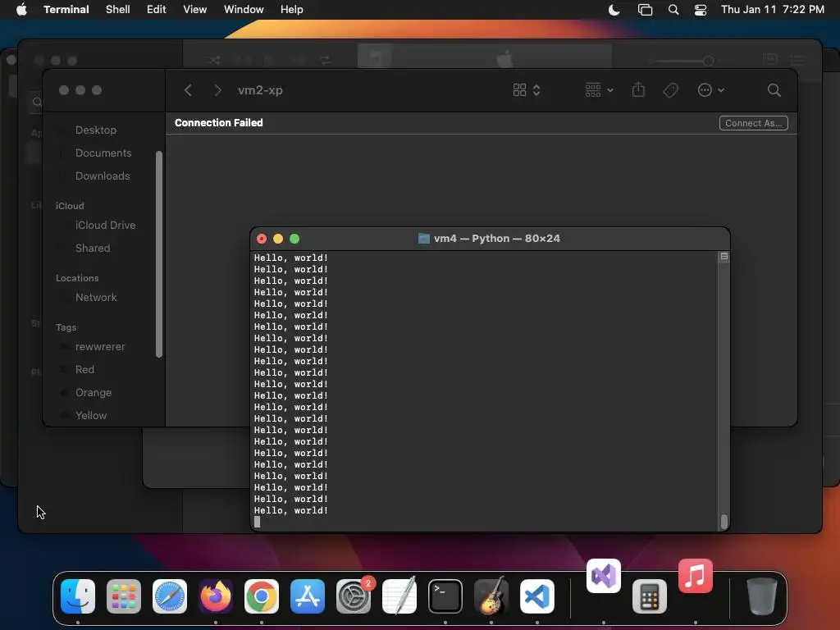The image size is (840, 630).
Task: Open the lyrics panel in Music window
Action: click(x=769, y=59)
